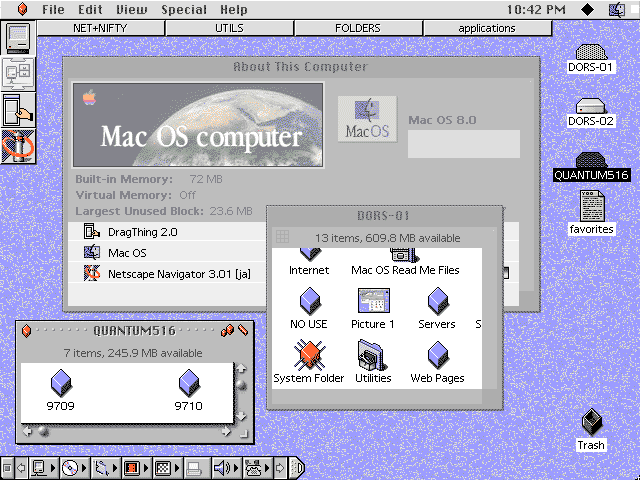
Task: Select the Utilities folder in DORS-01
Action: click(373, 362)
